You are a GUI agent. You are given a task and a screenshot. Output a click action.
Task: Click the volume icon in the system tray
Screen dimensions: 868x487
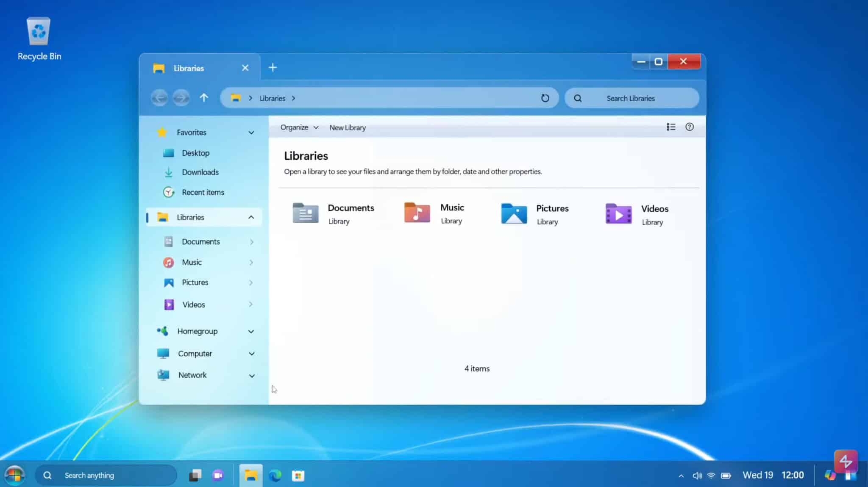coord(696,475)
